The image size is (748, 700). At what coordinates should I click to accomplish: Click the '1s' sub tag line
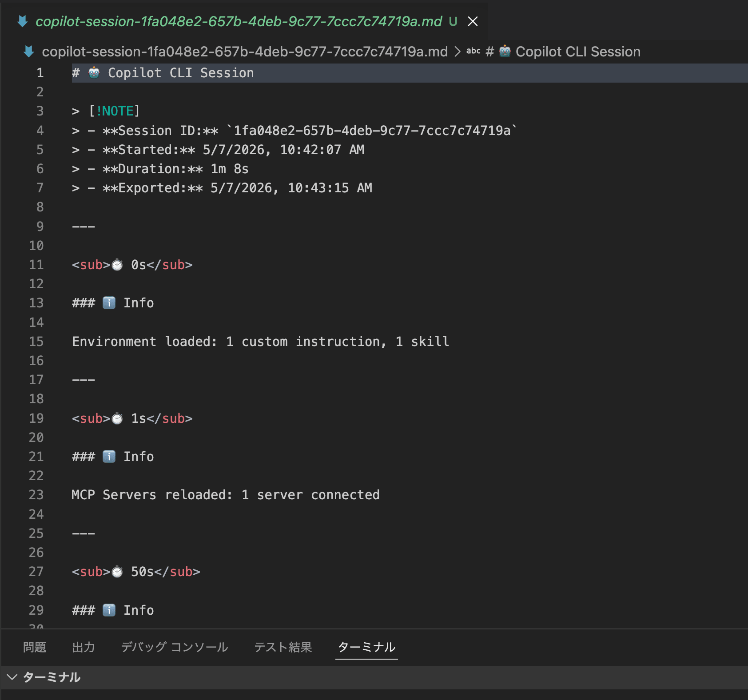[x=132, y=418]
